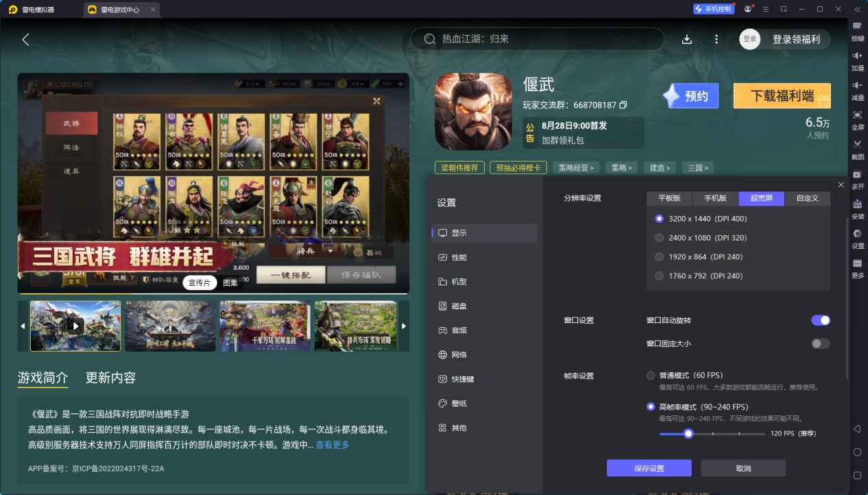Open the 性能 settings section

[485, 257]
